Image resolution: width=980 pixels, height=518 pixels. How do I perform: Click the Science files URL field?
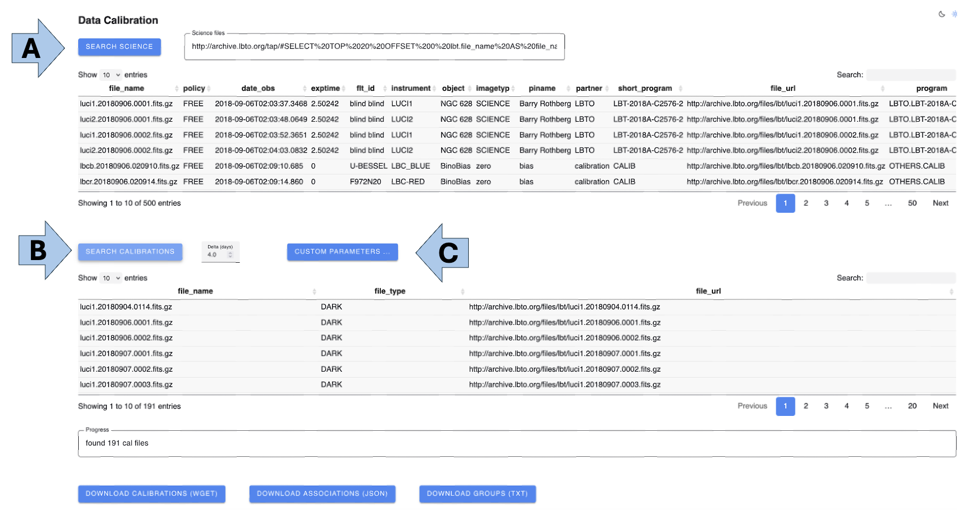374,47
